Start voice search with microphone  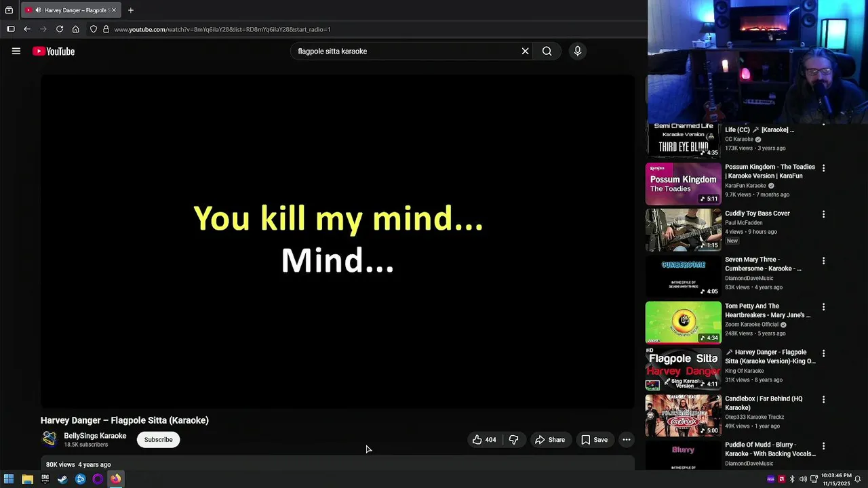coord(578,51)
